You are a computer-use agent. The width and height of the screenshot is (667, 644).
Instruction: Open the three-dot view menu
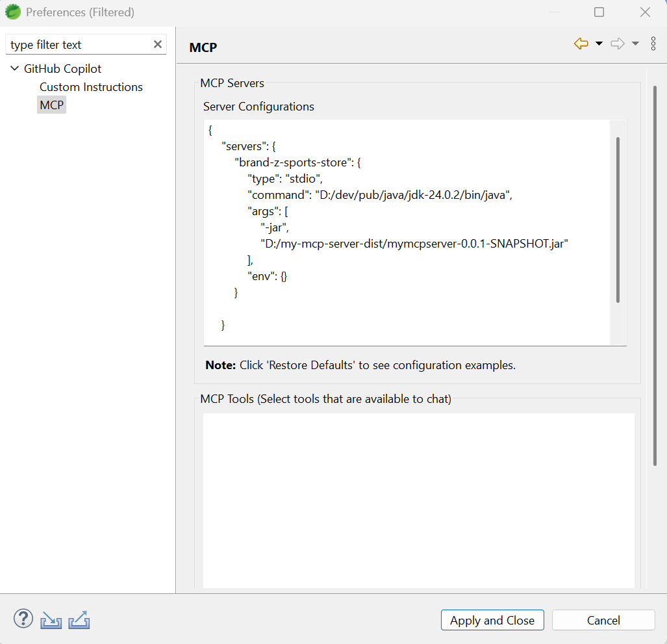click(x=653, y=44)
